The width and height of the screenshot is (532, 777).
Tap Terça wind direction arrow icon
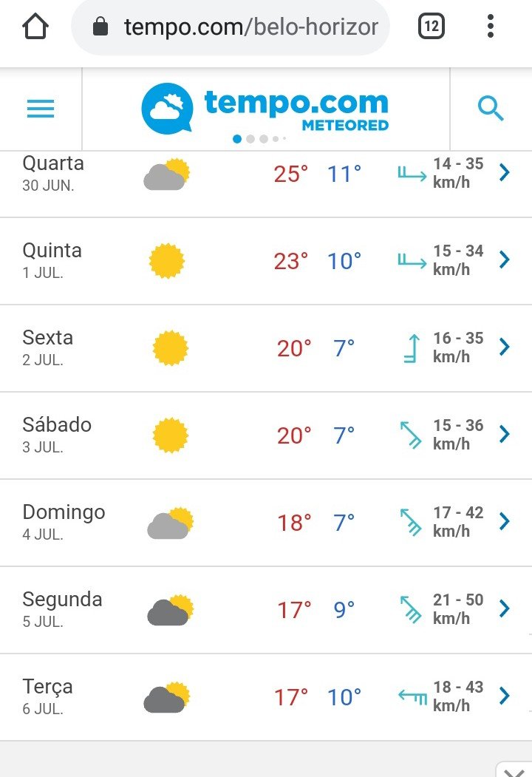412,696
